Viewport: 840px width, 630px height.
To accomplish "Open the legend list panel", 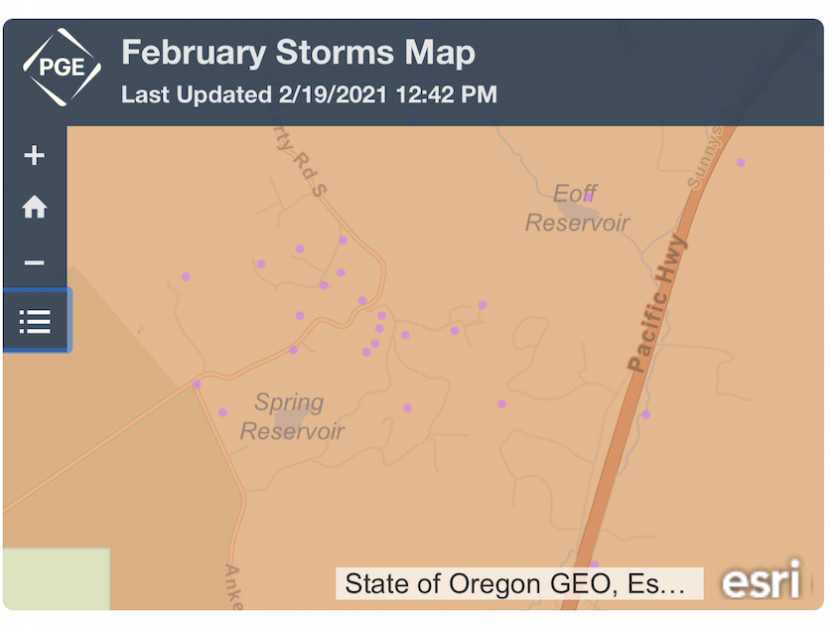I will tap(35, 321).
